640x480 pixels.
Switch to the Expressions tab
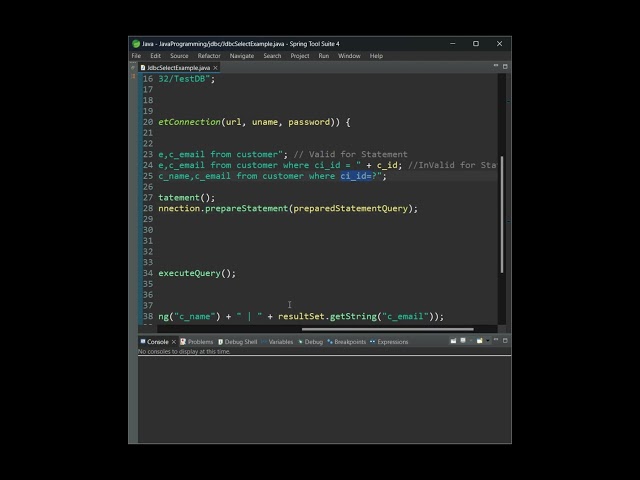[x=389, y=342]
